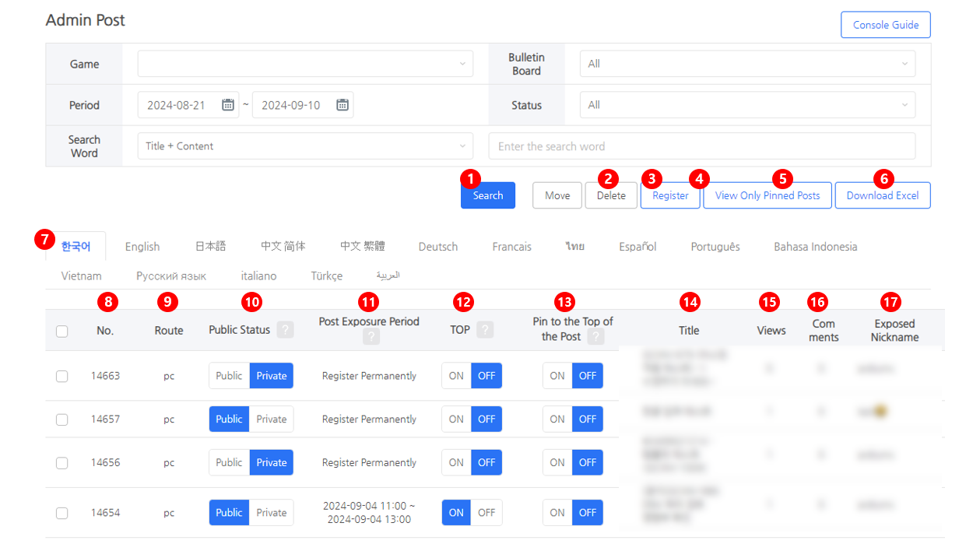
Task: Click help icon under Post Exposure Period
Action: [x=371, y=337]
